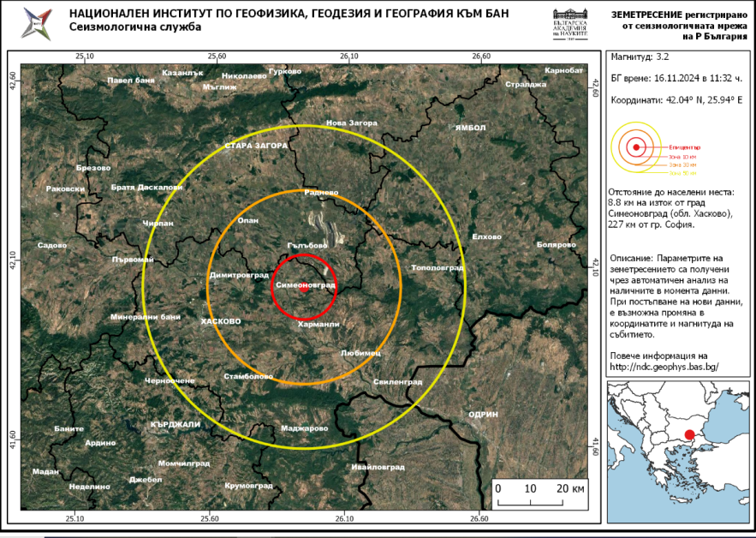Click the red epicenter marker at Симеоновград
The width and height of the screenshot is (756, 538).
pos(303,289)
